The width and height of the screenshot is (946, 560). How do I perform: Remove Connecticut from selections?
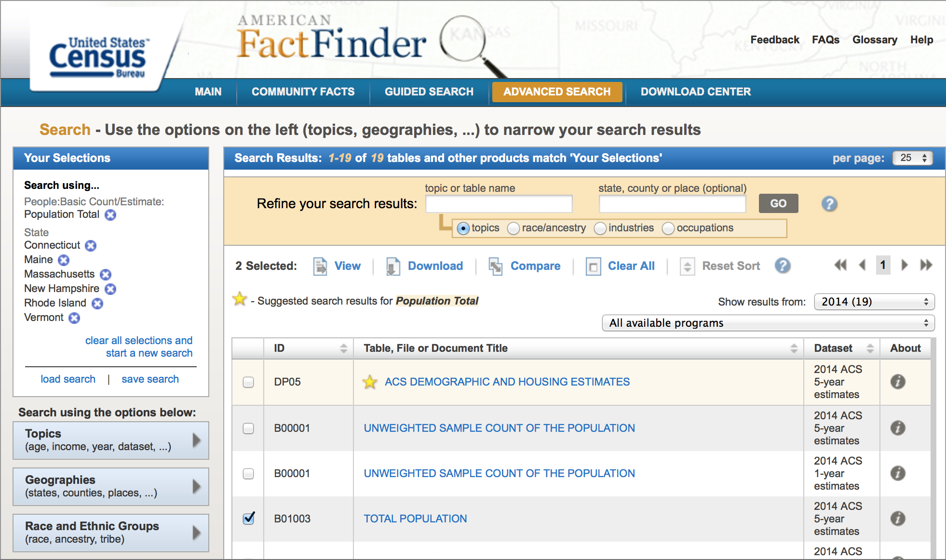coord(91,246)
